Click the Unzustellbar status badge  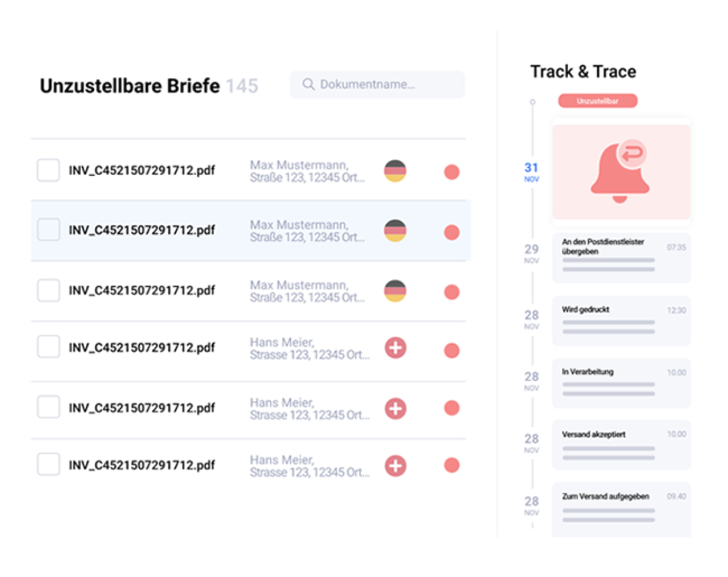coord(598,101)
